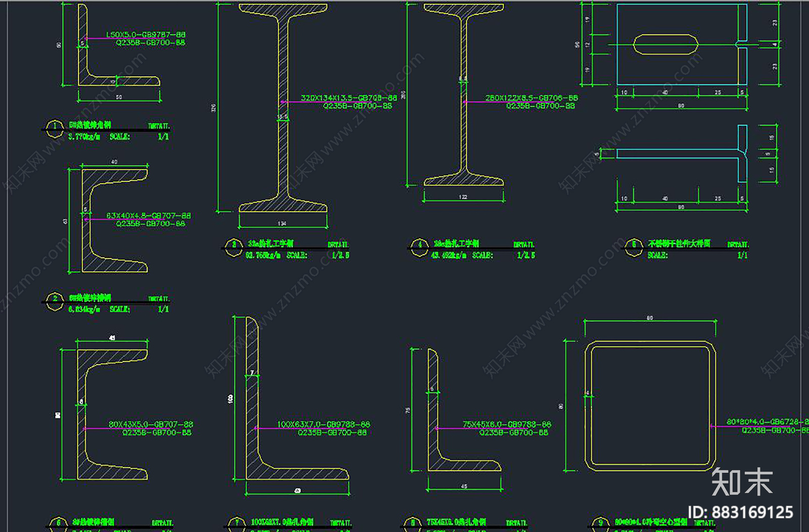Select the 80 dimension above the square tube
The width and height of the screenshot is (809, 532).
coord(650,318)
